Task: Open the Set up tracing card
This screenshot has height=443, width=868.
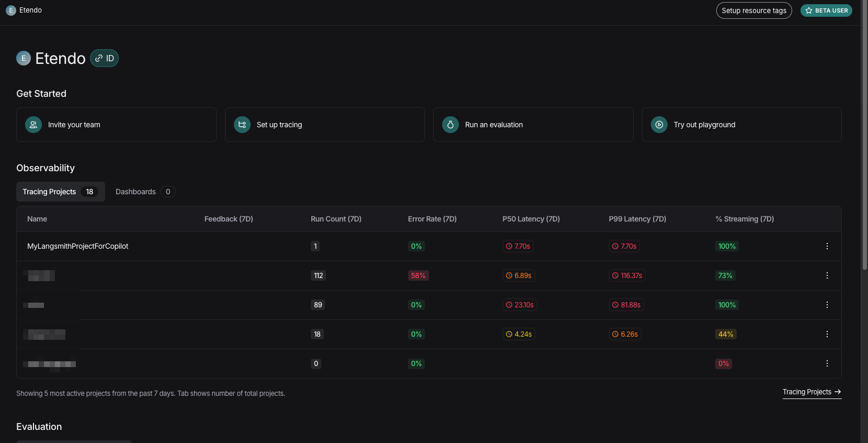Action: click(x=325, y=125)
